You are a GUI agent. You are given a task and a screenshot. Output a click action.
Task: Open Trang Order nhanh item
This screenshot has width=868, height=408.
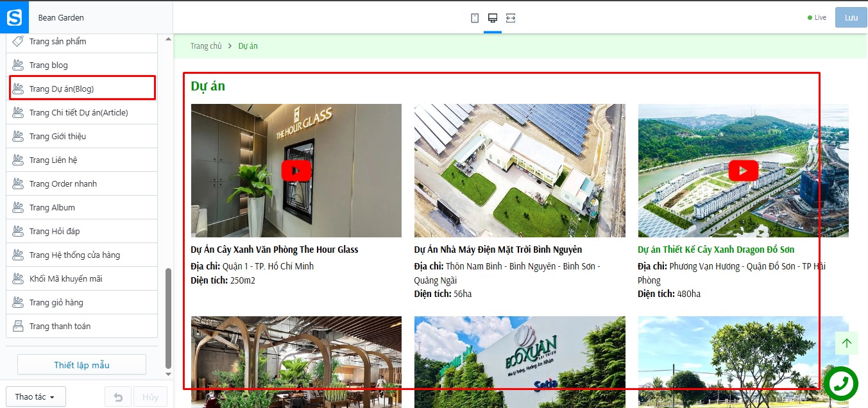tap(82, 183)
